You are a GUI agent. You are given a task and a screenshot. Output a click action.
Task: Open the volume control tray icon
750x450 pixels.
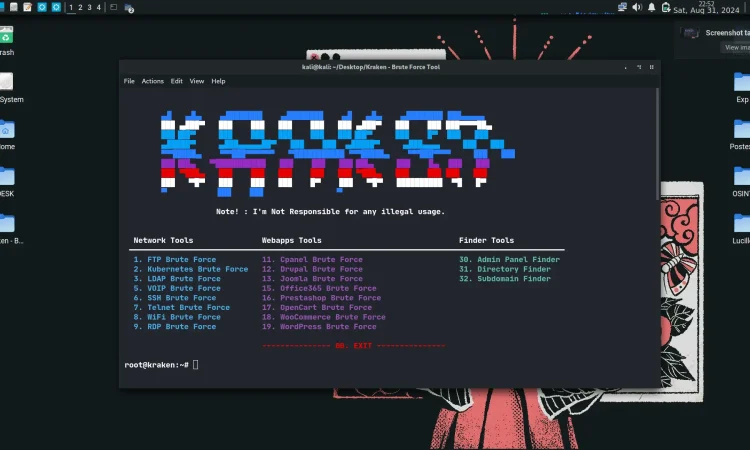pos(637,7)
